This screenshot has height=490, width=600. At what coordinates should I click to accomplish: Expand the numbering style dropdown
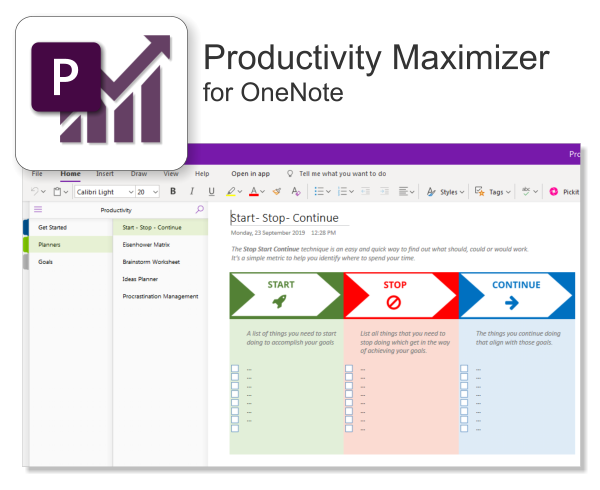[x=351, y=191]
